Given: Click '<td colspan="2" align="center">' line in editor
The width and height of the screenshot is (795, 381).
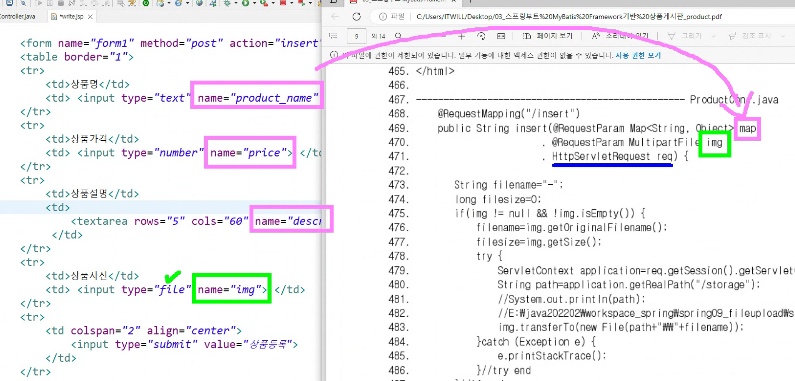Looking at the screenshot, I should click(143, 331).
